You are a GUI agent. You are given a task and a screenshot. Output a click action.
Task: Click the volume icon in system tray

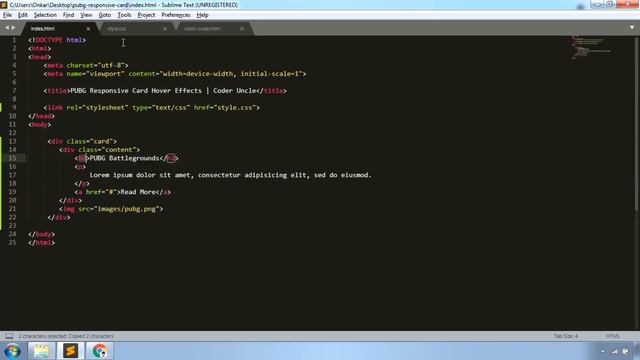(x=625, y=351)
